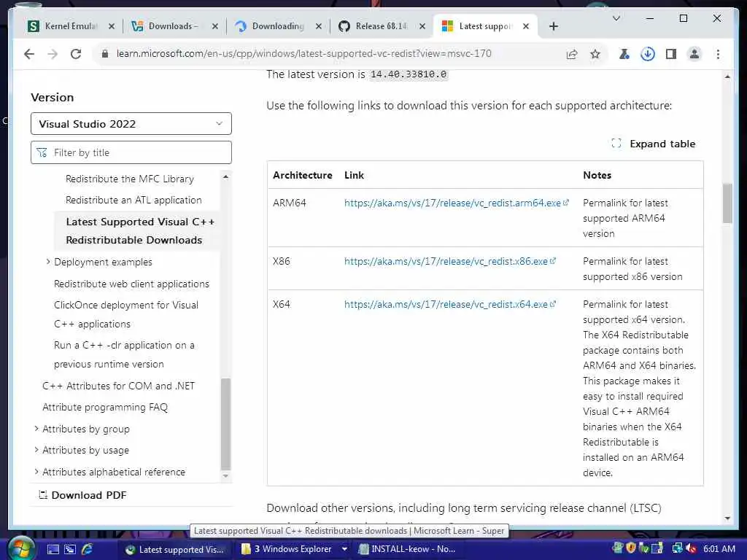The height and width of the screenshot is (560, 747).
Task: Open ClickOnce deployment for Visual C++ applications
Action: click(x=125, y=314)
